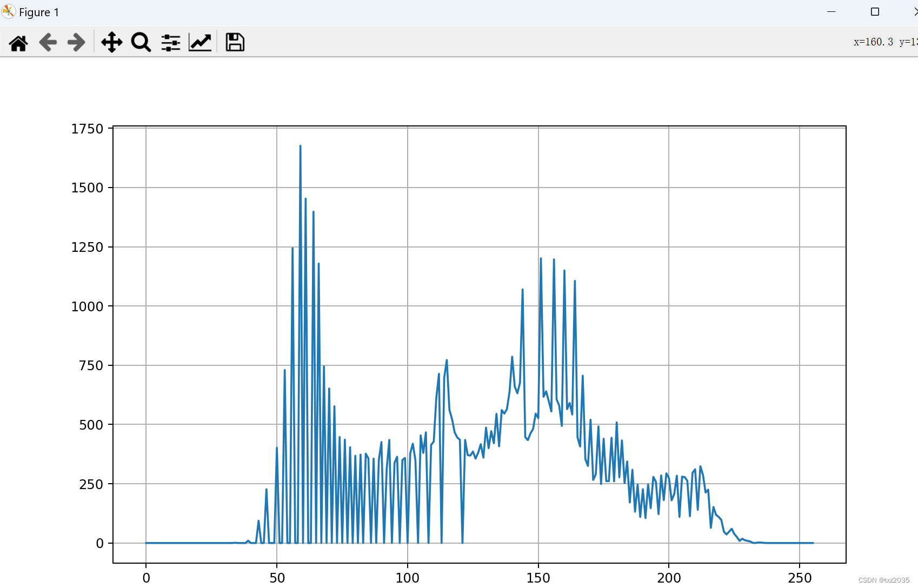
Task: Click the y-axis label 1500
Action: pos(87,188)
